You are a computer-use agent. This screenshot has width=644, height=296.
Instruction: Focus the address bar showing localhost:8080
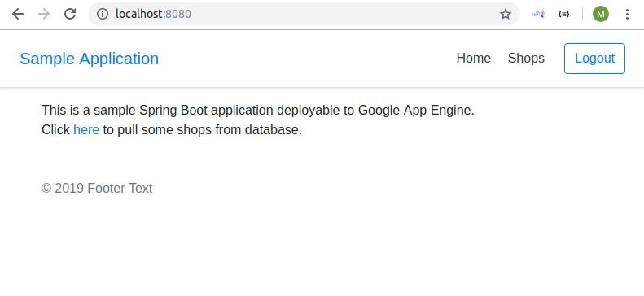coord(304,15)
